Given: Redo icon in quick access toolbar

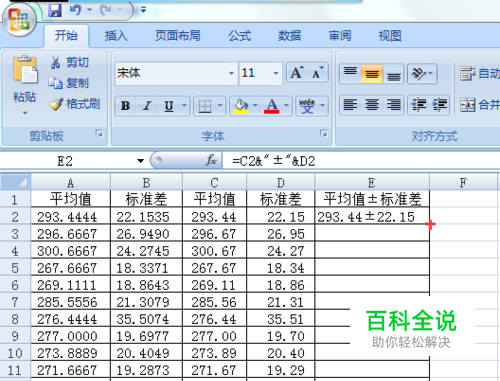Looking at the screenshot, I should pyautogui.click(x=106, y=10).
